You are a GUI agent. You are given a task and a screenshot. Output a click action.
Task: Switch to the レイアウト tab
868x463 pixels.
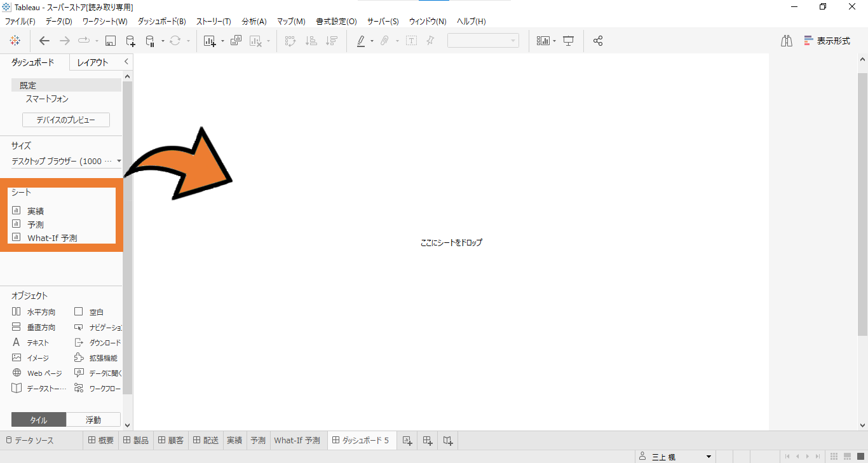tap(93, 62)
